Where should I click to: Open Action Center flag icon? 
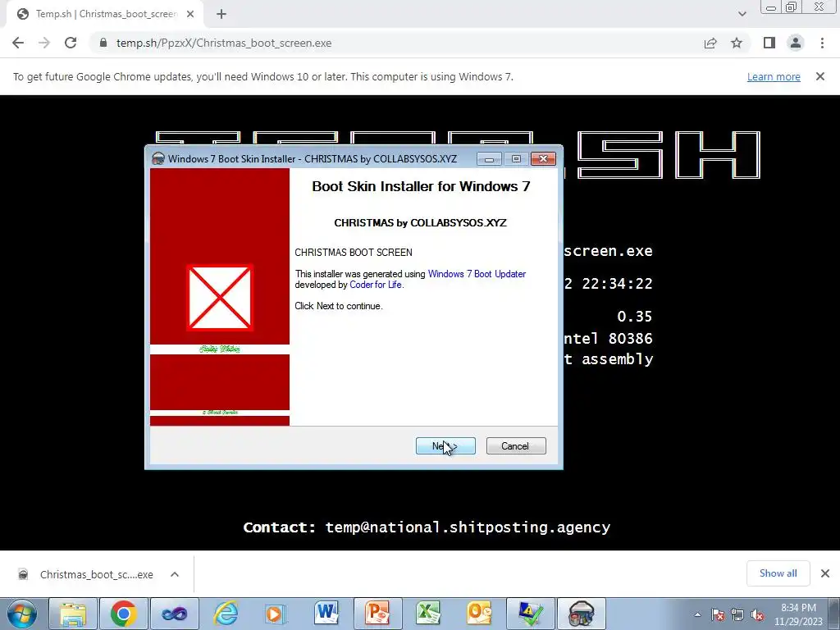click(718, 615)
